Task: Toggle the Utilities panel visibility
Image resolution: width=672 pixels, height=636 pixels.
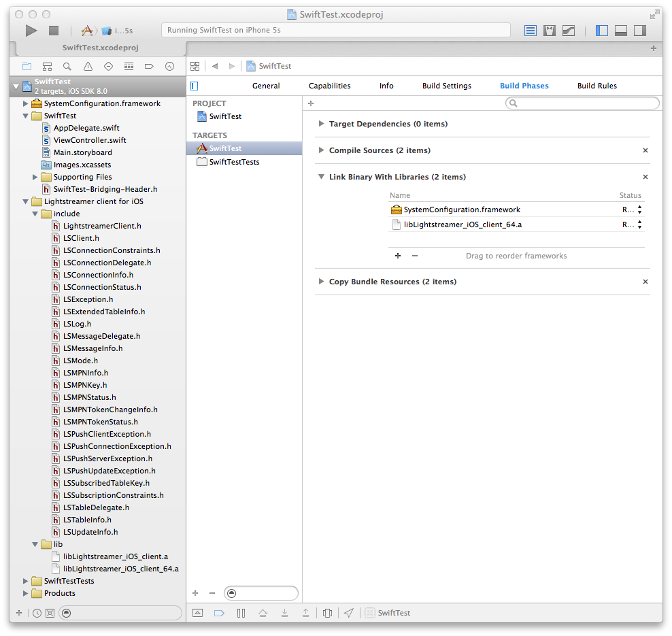Action: [640, 31]
